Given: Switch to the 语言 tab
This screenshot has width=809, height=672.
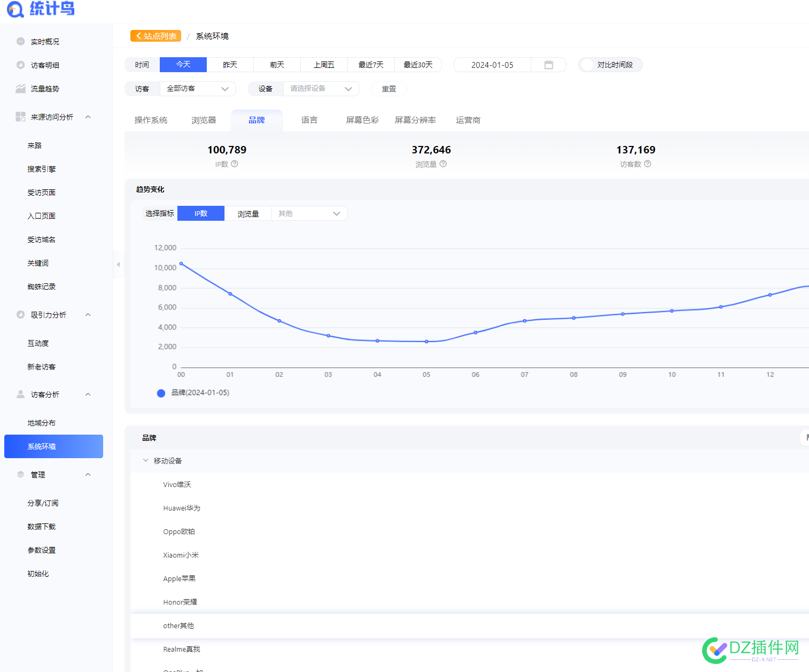Looking at the screenshot, I should pyautogui.click(x=309, y=120).
